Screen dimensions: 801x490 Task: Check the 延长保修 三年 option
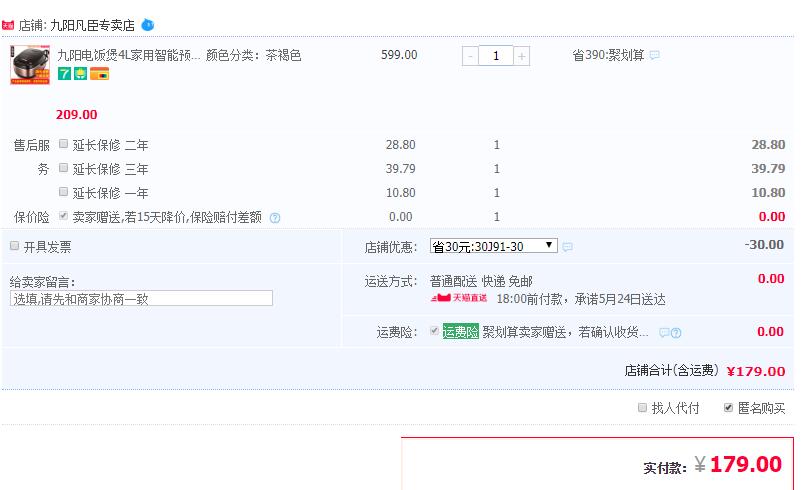tap(63, 168)
